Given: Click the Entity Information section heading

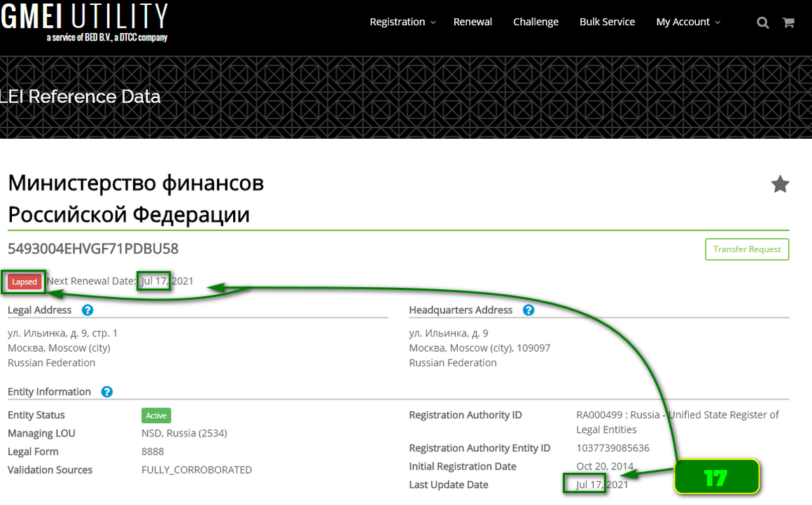Looking at the screenshot, I should (x=49, y=392).
